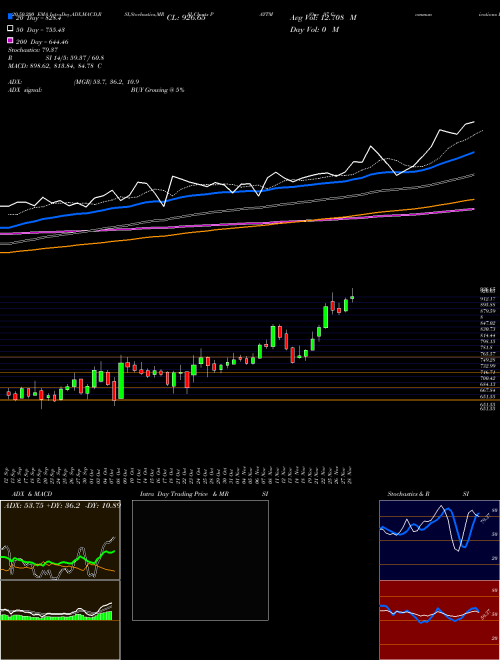This screenshot has width=500, height=660.
Task: Click the orange moving average line
Action: click(236, 228)
